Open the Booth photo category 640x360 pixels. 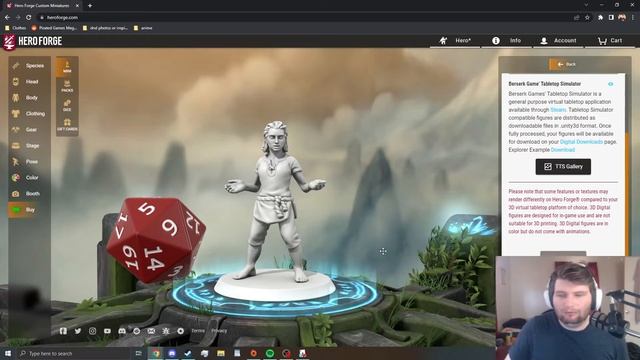(29, 193)
